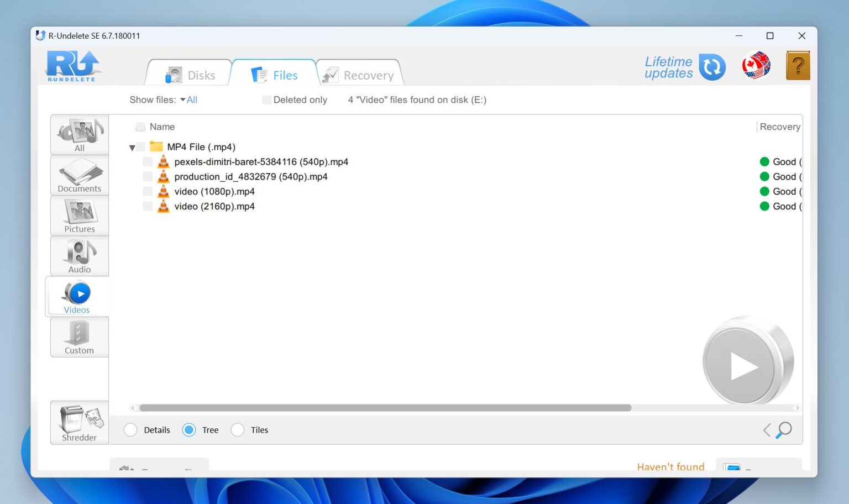
Task: Click the Lifetime updates refresh icon
Action: (x=712, y=66)
